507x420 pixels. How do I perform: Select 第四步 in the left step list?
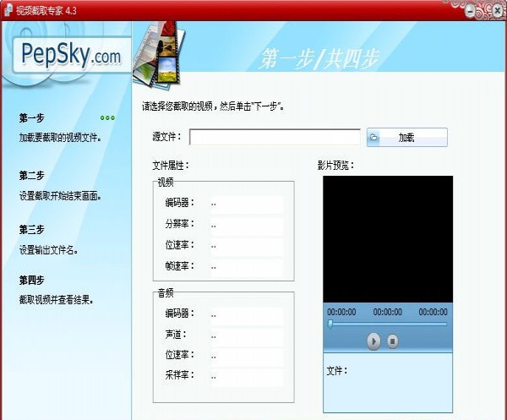pyautogui.click(x=32, y=280)
